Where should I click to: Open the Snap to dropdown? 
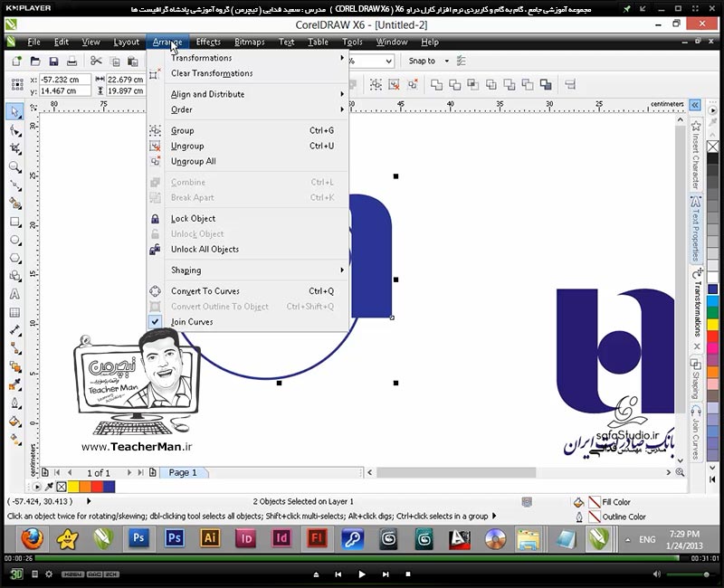(x=446, y=61)
